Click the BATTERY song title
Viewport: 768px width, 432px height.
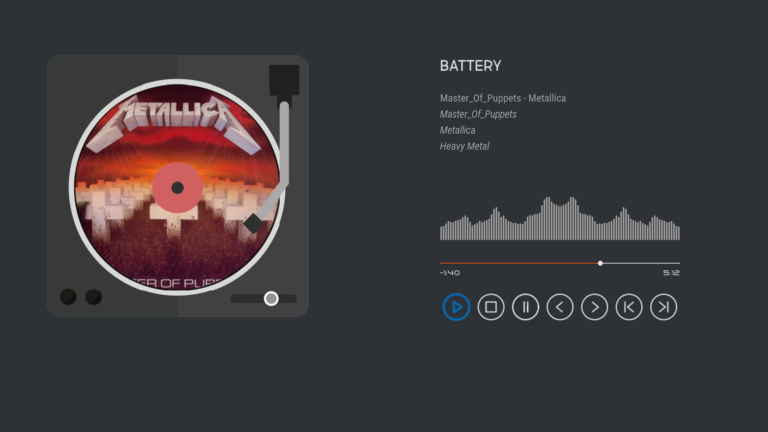point(470,66)
